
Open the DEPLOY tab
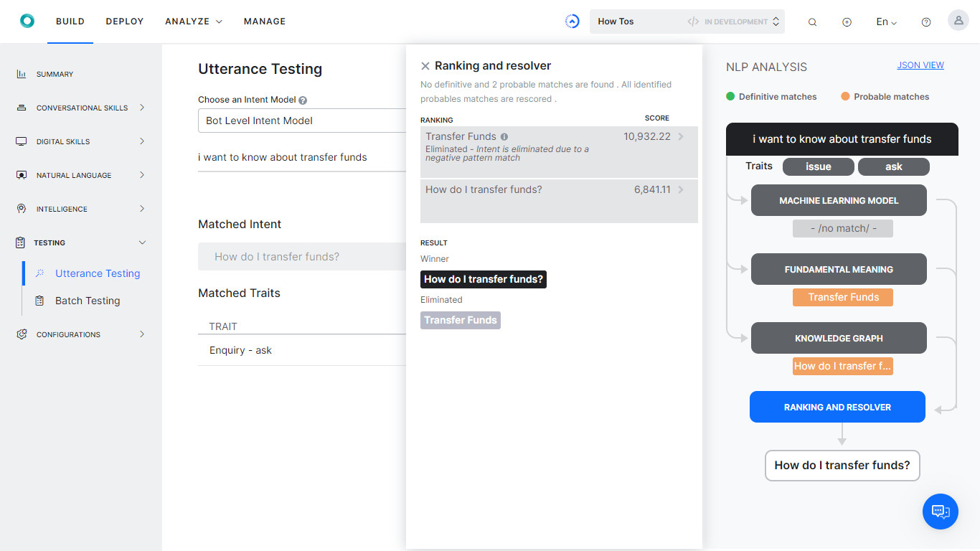point(124,22)
